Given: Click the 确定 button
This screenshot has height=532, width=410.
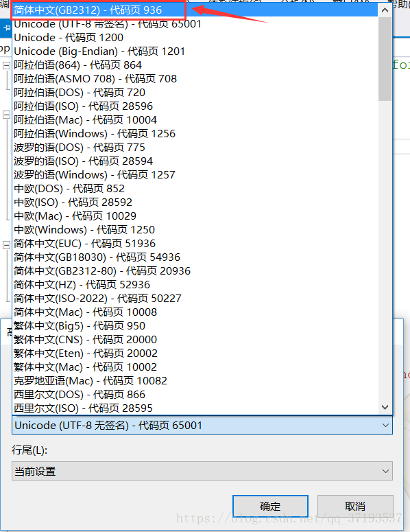Looking at the screenshot, I should [x=270, y=506].
